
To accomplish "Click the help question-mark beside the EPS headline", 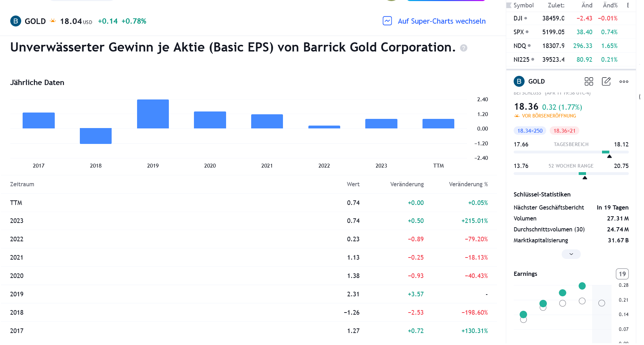I will pos(464,48).
